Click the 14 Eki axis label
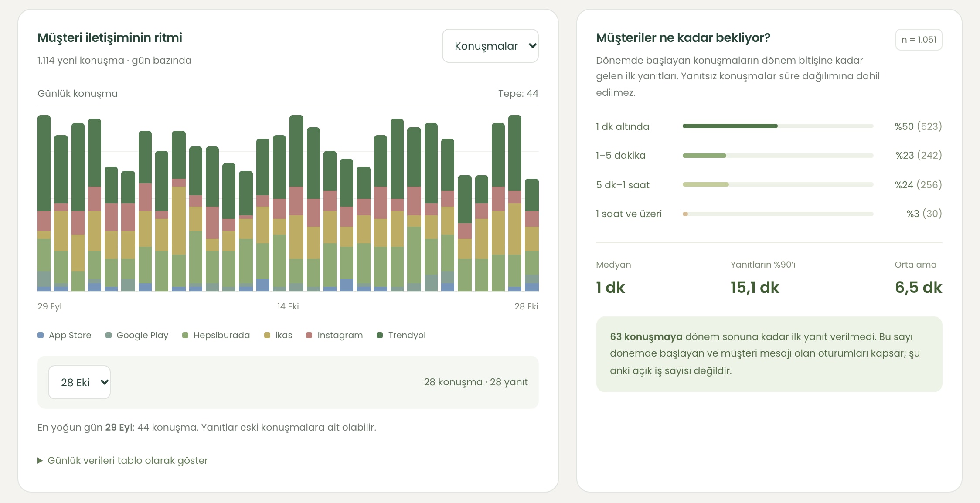Image resolution: width=980 pixels, height=503 pixels. tap(288, 306)
